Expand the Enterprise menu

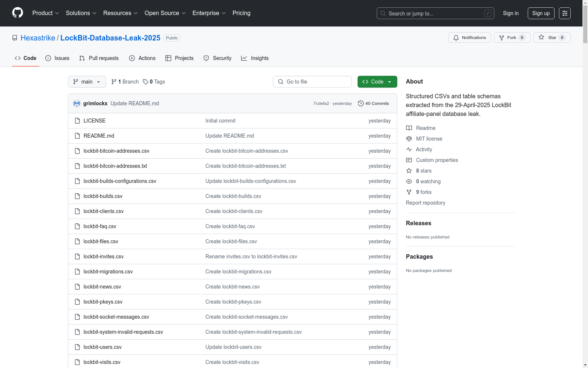[x=209, y=13]
